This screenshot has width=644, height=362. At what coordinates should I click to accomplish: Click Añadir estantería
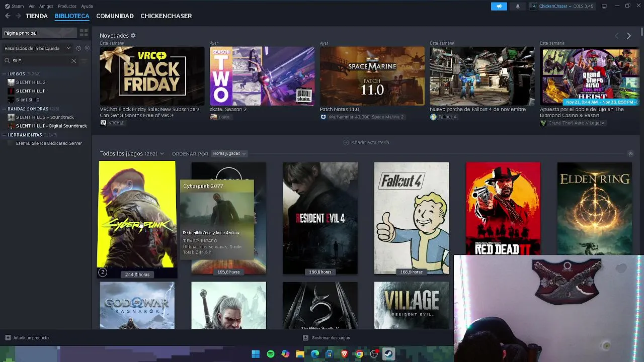click(366, 142)
